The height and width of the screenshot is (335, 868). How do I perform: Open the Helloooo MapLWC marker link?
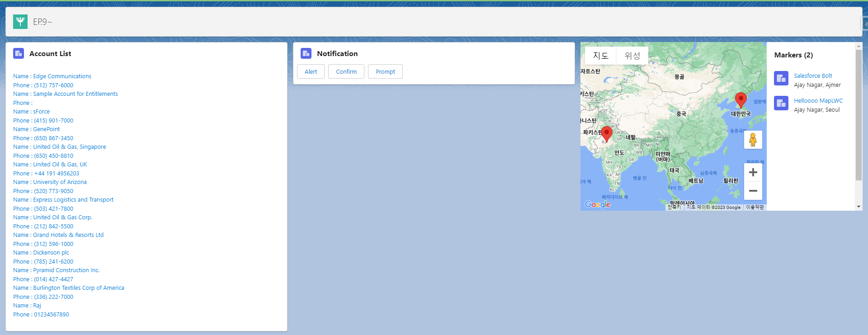click(818, 100)
